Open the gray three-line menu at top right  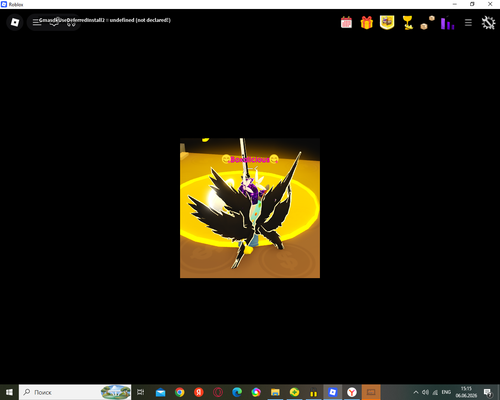(468, 23)
